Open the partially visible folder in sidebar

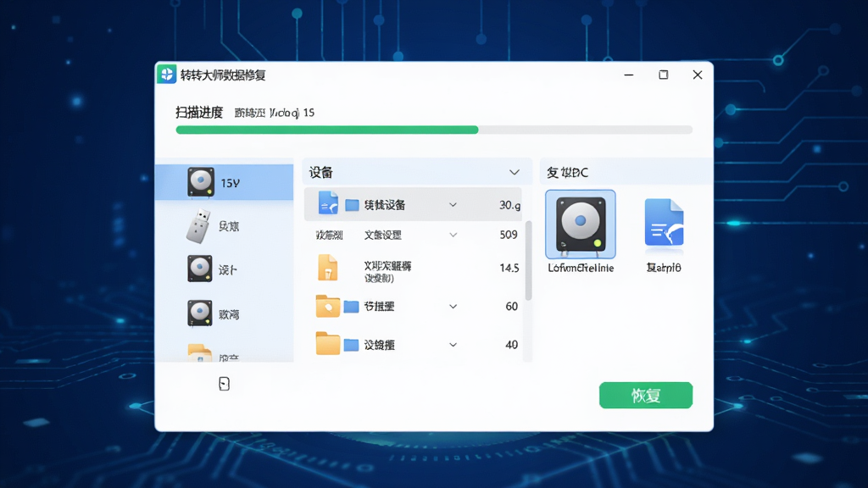pos(200,353)
